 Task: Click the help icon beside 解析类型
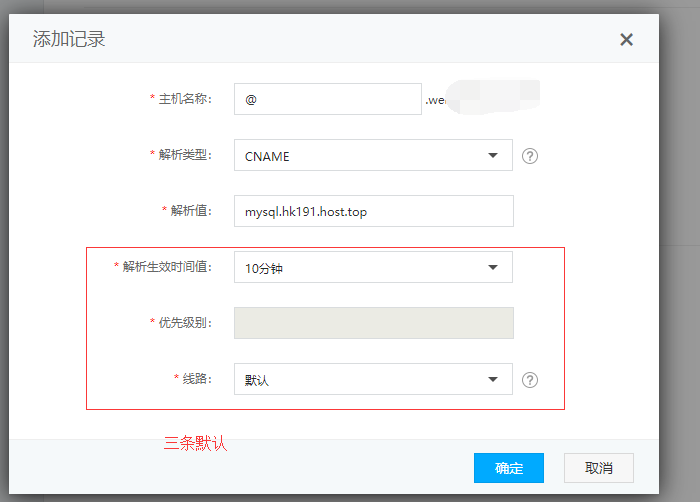tap(530, 156)
